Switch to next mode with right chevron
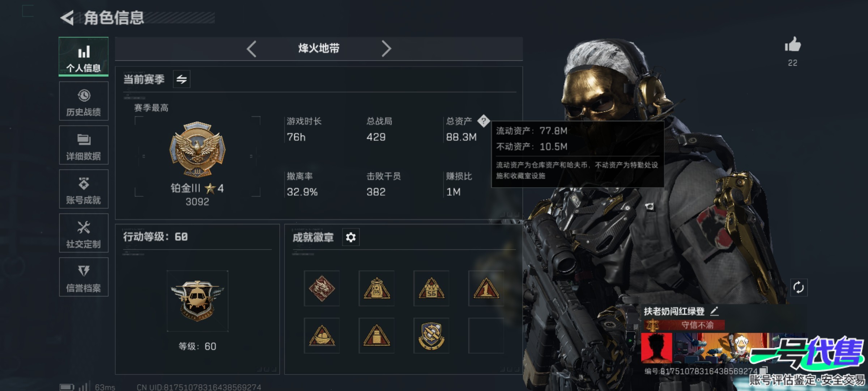Screen dimensions: 868x391 [x=386, y=49]
